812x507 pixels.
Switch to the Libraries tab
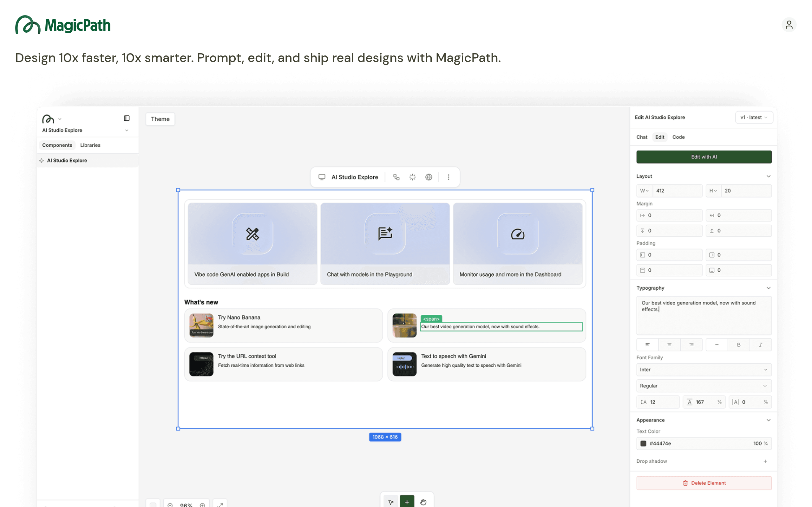point(90,145)
